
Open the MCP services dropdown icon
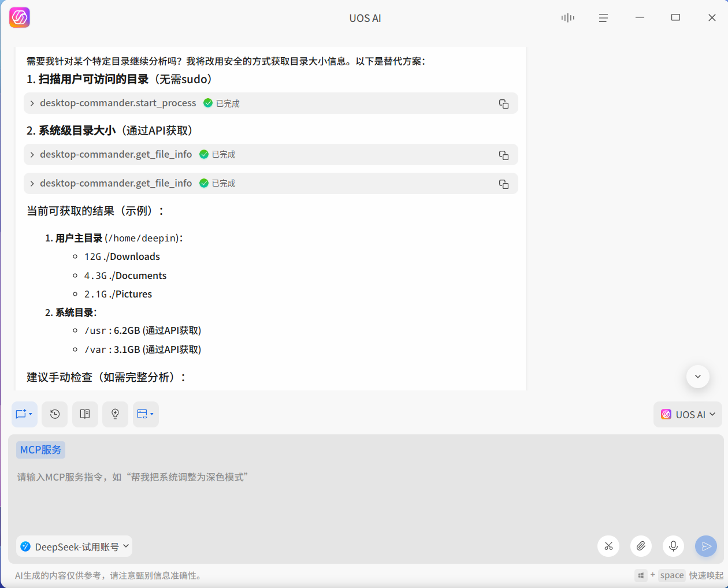146,414
